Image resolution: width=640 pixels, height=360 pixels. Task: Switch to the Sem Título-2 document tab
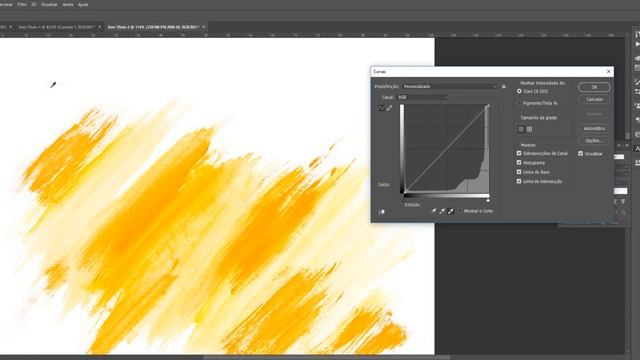click(153, 27)
